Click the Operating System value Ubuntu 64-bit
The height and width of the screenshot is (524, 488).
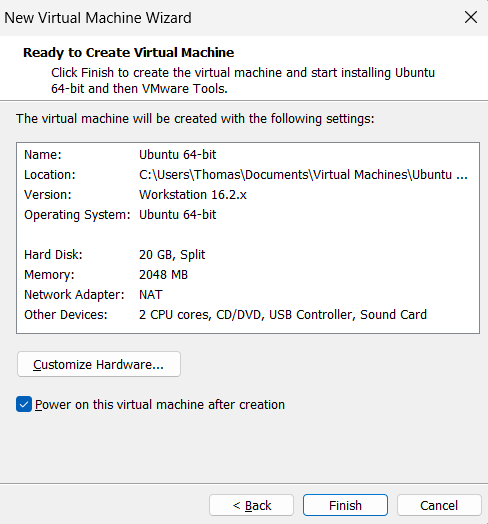coord(177,215)
